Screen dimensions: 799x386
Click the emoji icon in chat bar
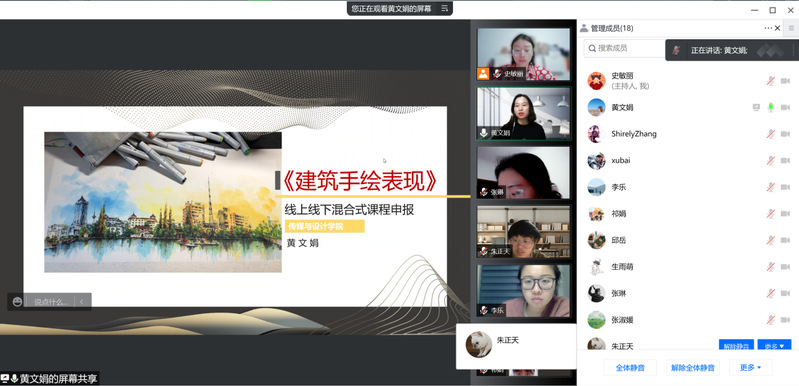click(17, 302)
